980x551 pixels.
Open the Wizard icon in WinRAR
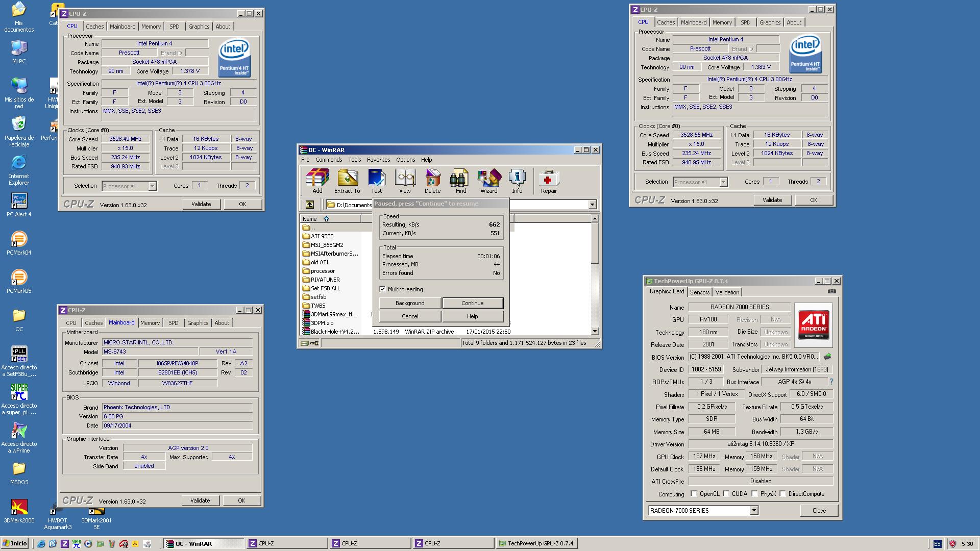click(x=488, y=181)
